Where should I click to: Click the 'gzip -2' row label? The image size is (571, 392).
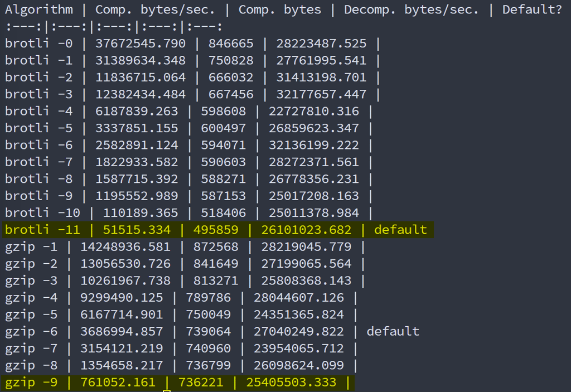pos(31,263)
